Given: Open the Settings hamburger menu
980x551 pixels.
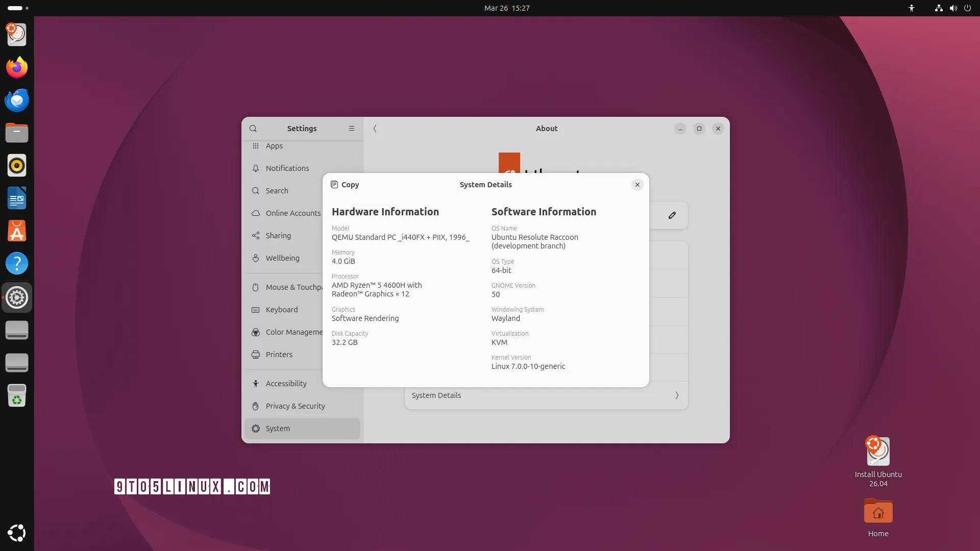Looking at the screenshot, I should click(352, 129).
